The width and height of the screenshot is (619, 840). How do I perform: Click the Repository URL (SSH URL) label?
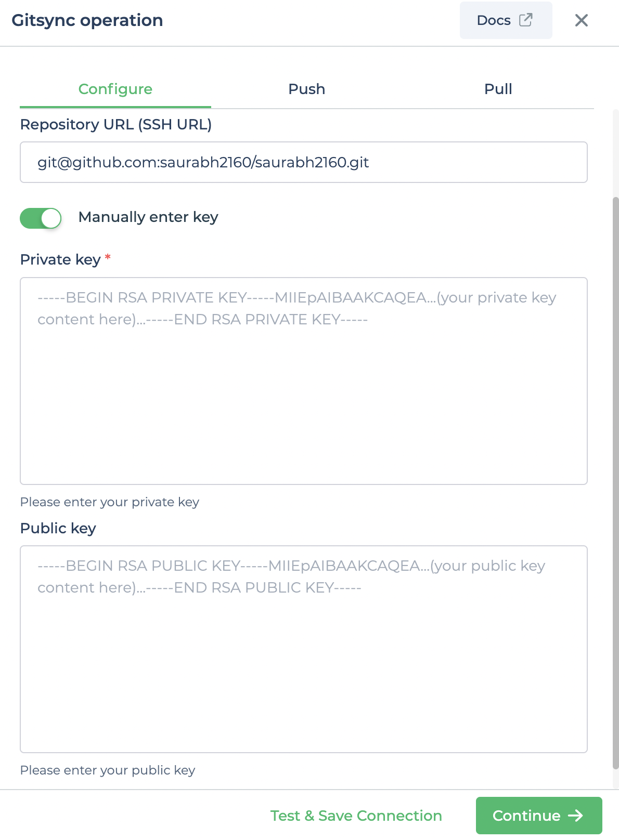click(116, 125)
